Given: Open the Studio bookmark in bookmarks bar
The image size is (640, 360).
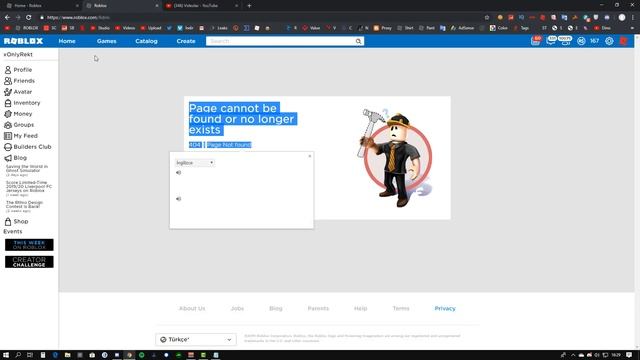Looking at the screenshot, I should click(100, 28).
